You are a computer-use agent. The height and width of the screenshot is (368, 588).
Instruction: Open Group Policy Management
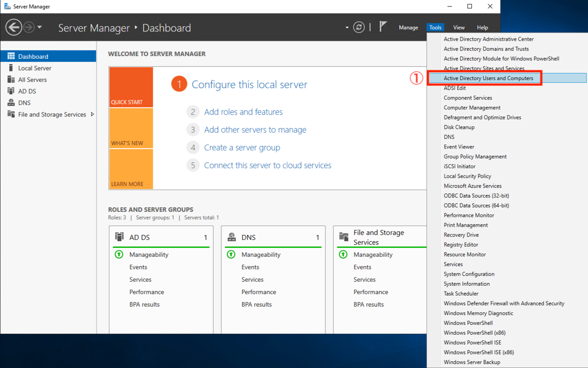507,156
